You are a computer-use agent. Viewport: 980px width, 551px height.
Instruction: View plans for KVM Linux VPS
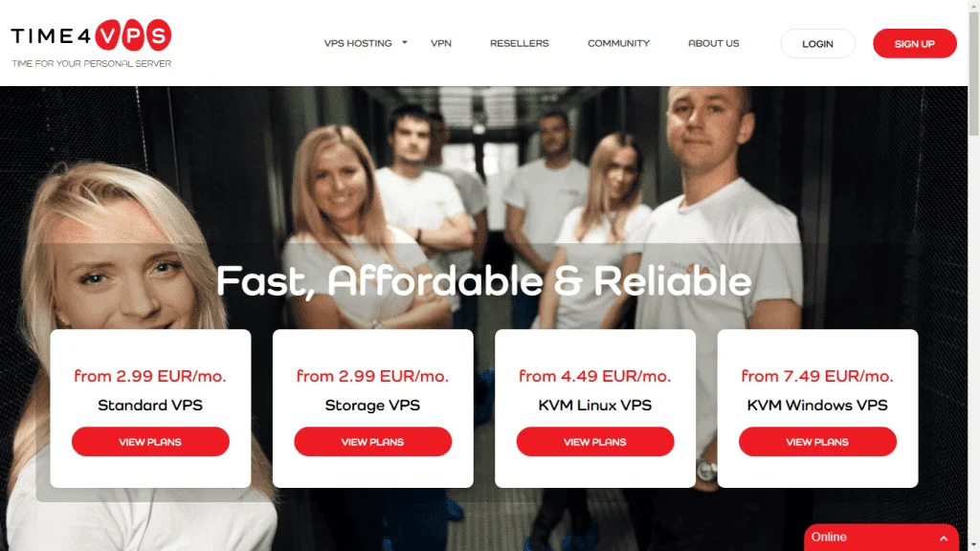click(x=595, y=442)
